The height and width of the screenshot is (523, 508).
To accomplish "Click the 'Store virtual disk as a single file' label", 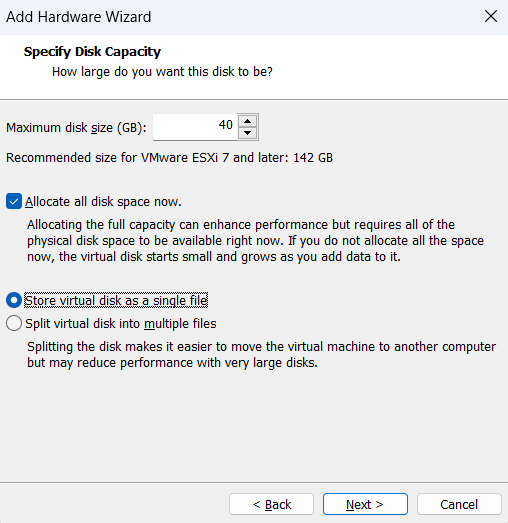I will pos(116,300).
